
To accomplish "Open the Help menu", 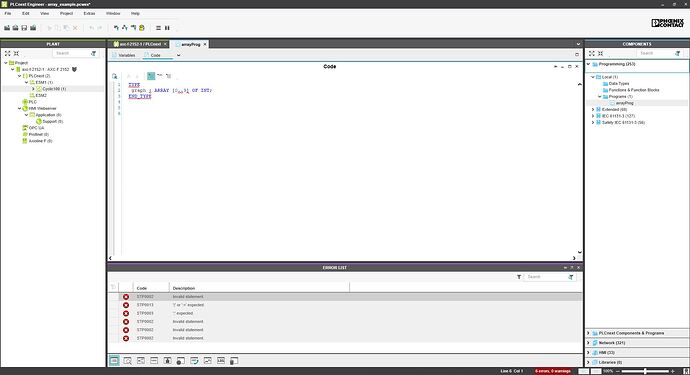I will [x=135, y=14].
